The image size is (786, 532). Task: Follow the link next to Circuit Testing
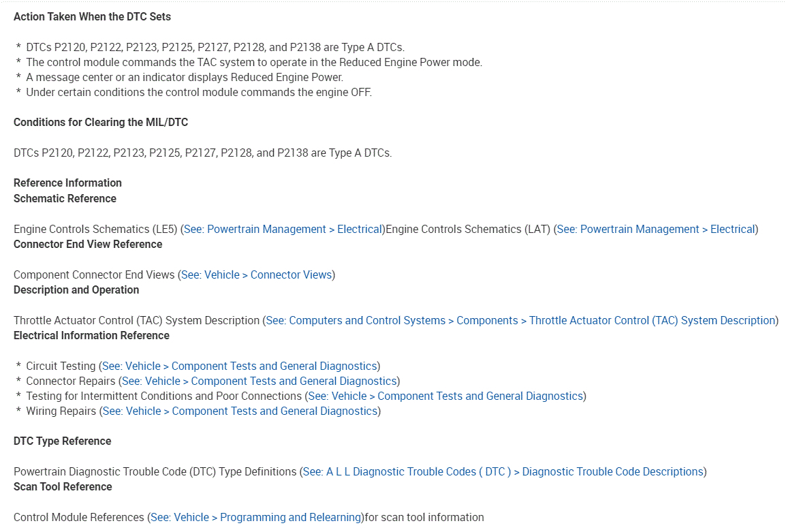point(239,366)
